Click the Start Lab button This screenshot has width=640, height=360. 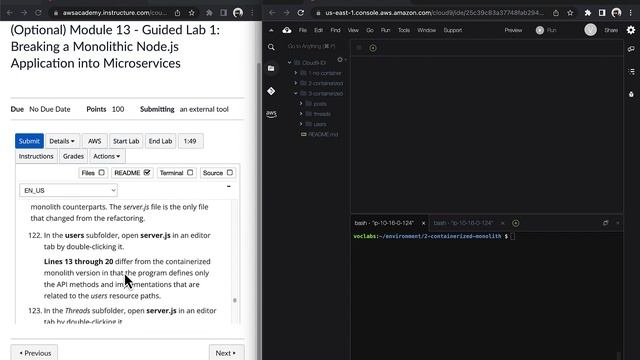126,141
